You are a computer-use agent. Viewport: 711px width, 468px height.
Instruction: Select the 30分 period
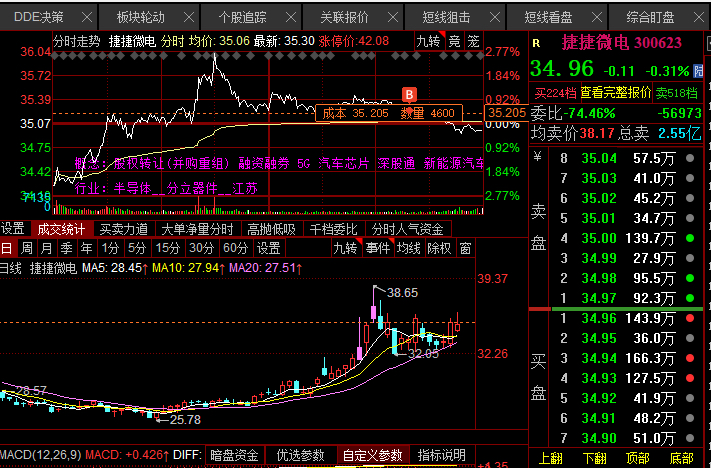coord(202,249)
